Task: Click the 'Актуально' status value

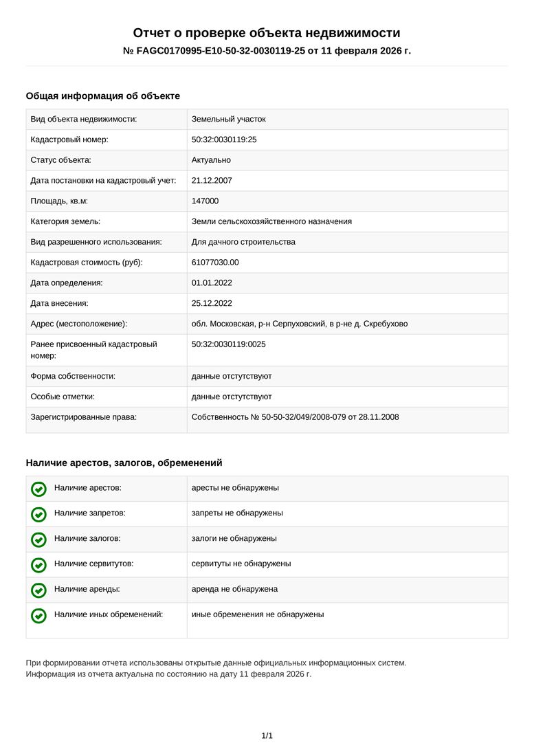Action: (211, 160)
